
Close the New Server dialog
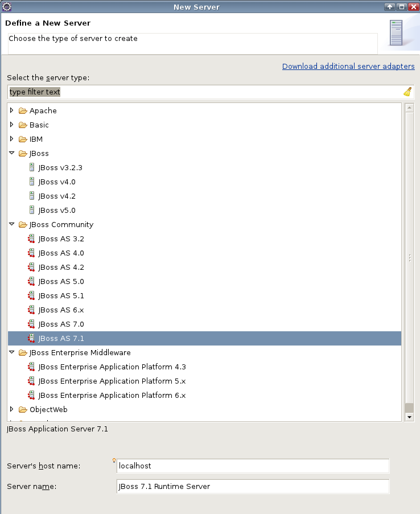(413, 7)
